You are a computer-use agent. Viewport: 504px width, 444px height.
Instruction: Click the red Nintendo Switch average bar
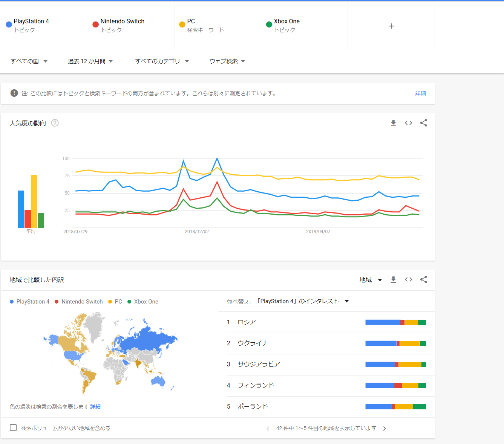28,219
